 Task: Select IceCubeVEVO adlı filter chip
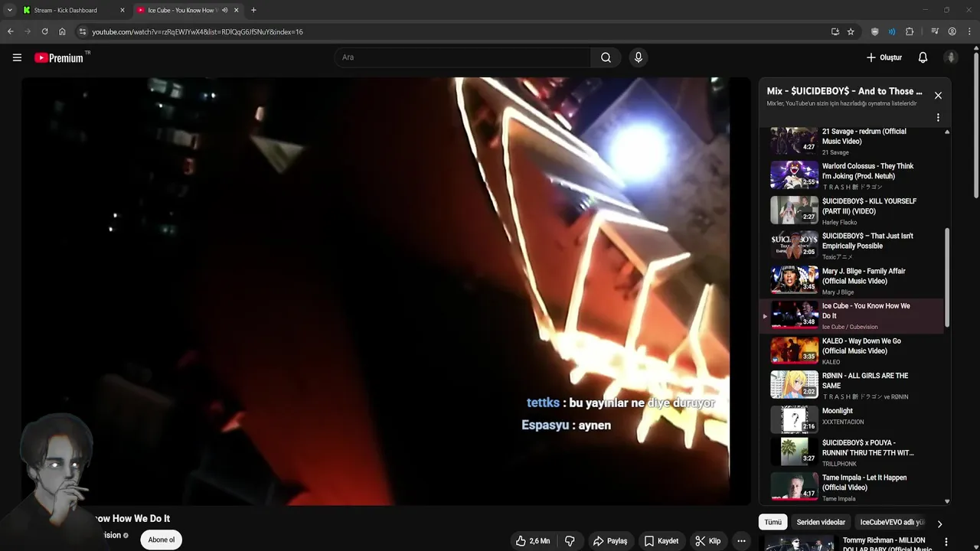coord(891,522)
